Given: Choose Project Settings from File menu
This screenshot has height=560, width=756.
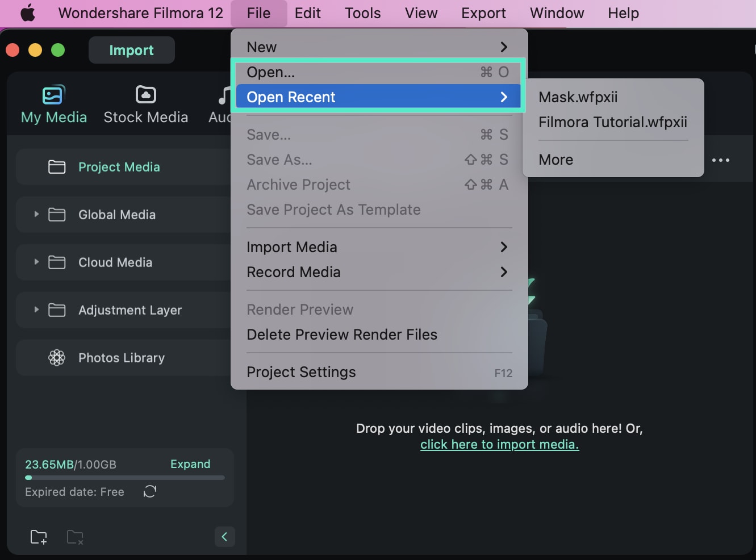Looking at the screenshot, I should [301, 372].
